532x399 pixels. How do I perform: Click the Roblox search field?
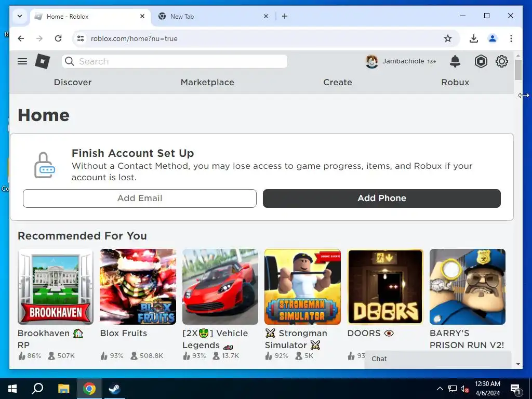[x=175, y=61]
